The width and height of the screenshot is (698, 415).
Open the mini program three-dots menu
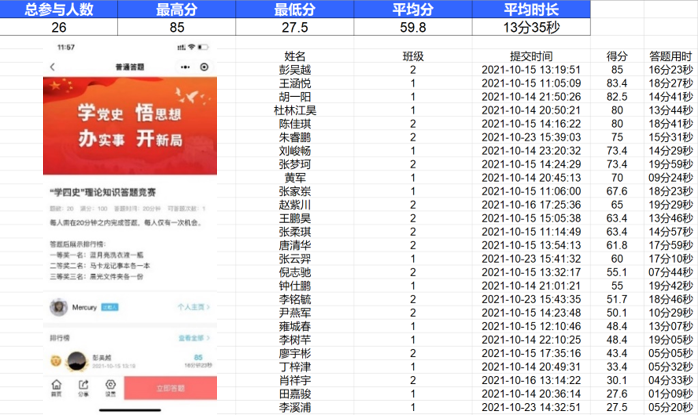183,66
